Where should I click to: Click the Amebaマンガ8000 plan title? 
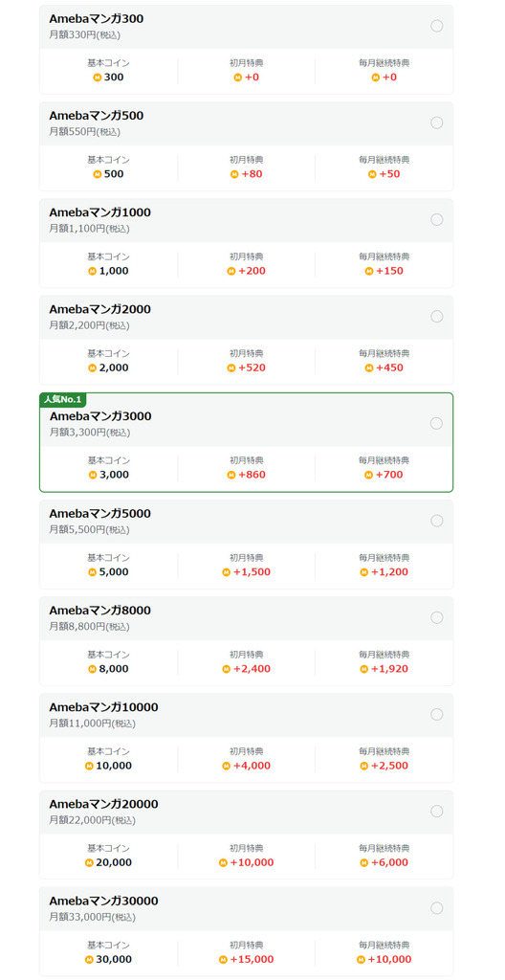(x=100, y=611)
